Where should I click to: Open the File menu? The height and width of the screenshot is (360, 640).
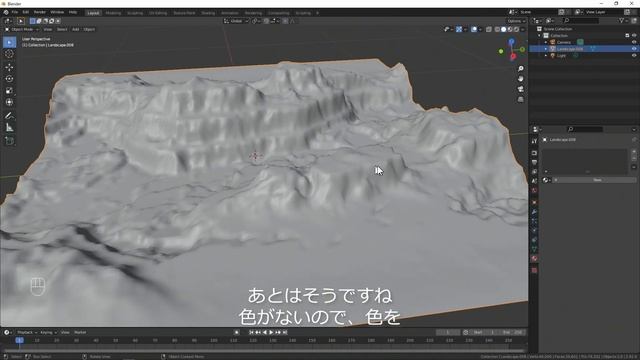coord(15,12)
